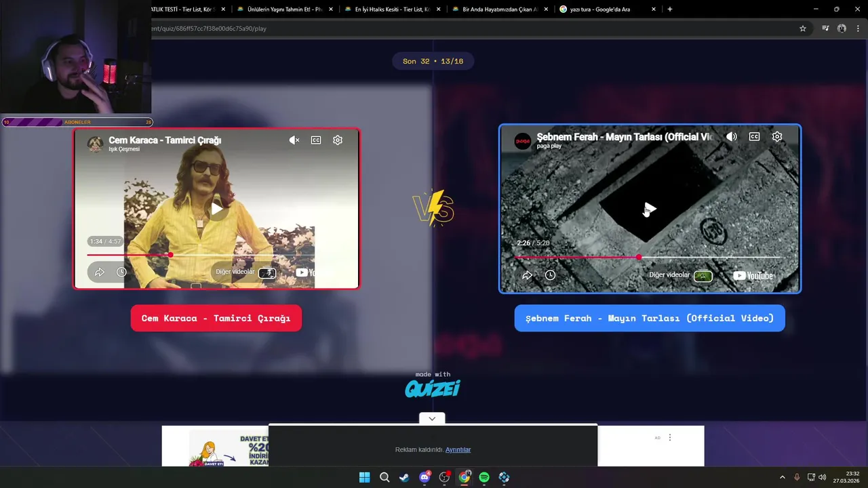
Task: Add Cem Karaca video to Watch Later
Action: pos(121,272)
